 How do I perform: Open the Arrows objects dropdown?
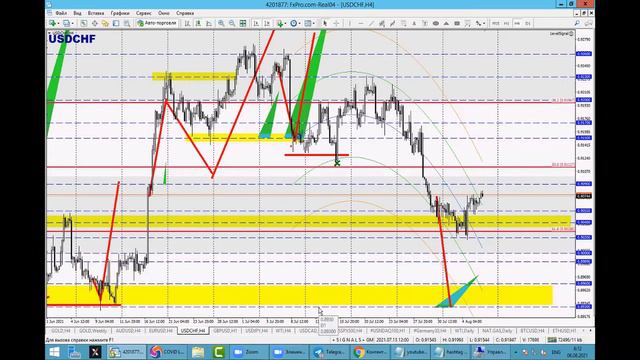pyautogui.click(x=480, y=23)
